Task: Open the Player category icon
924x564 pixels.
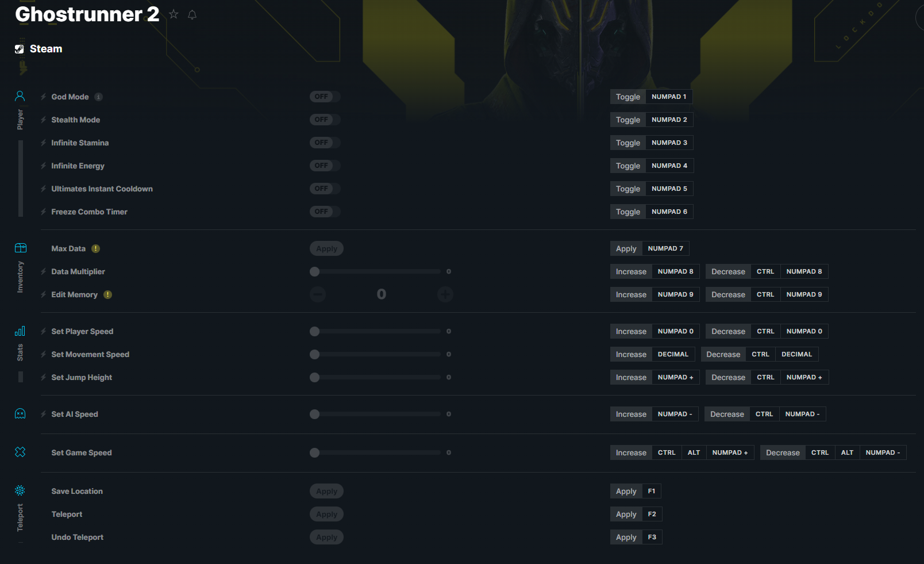Action: coord(20,96)
